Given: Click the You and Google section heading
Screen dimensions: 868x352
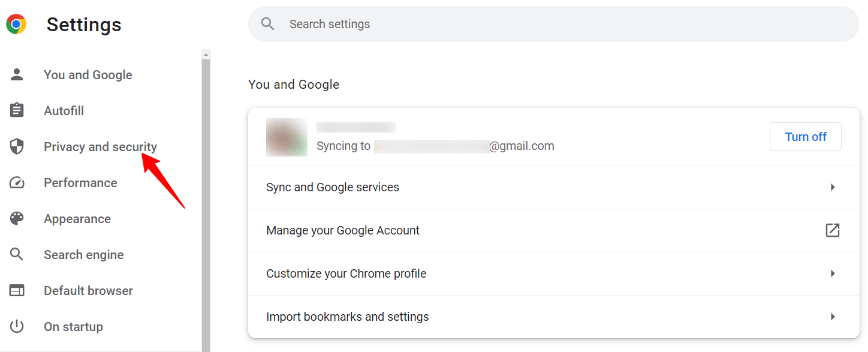Looking at the screenshot, I should point(294,85).
